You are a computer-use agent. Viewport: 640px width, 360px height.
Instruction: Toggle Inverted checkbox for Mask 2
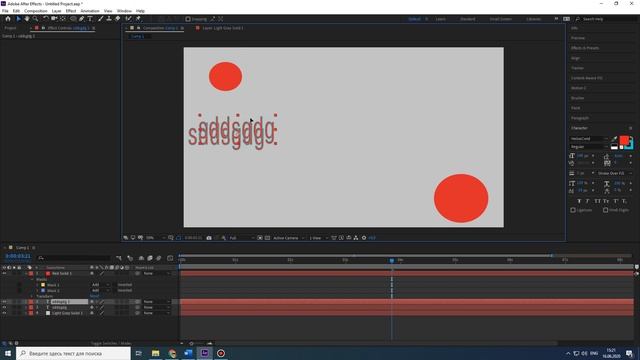(x=115, y=290)
